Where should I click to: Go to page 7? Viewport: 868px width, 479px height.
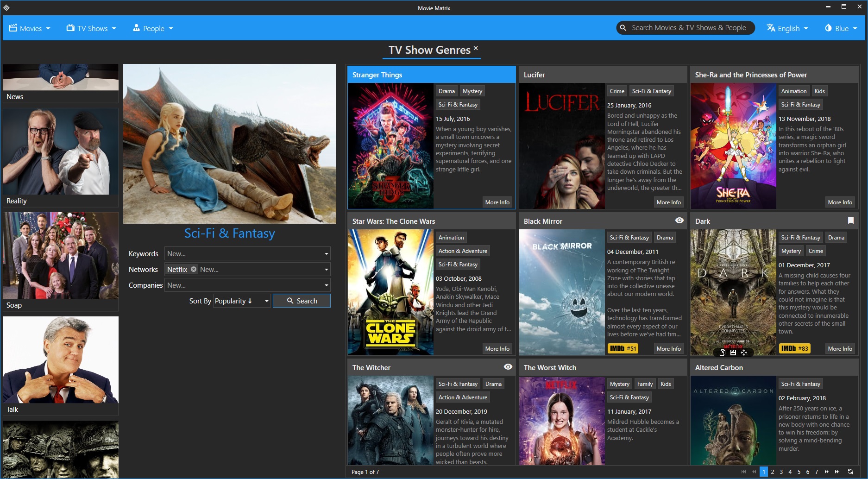[x=817, y=472]
